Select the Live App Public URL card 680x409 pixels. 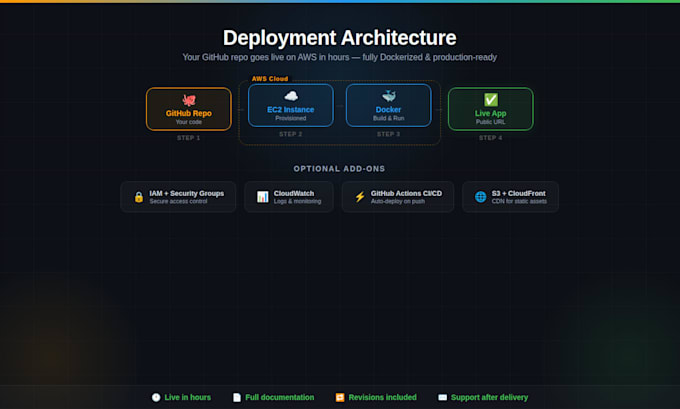coord(490,109)
